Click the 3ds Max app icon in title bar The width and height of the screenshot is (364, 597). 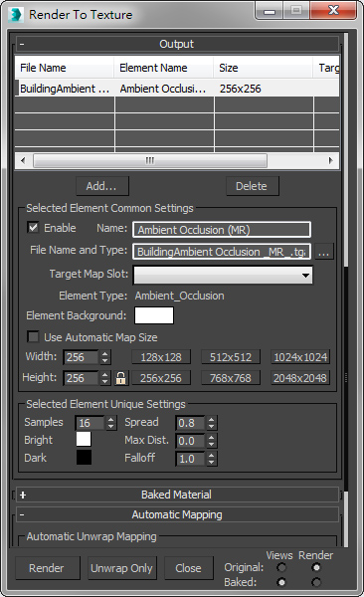[15, 15]
